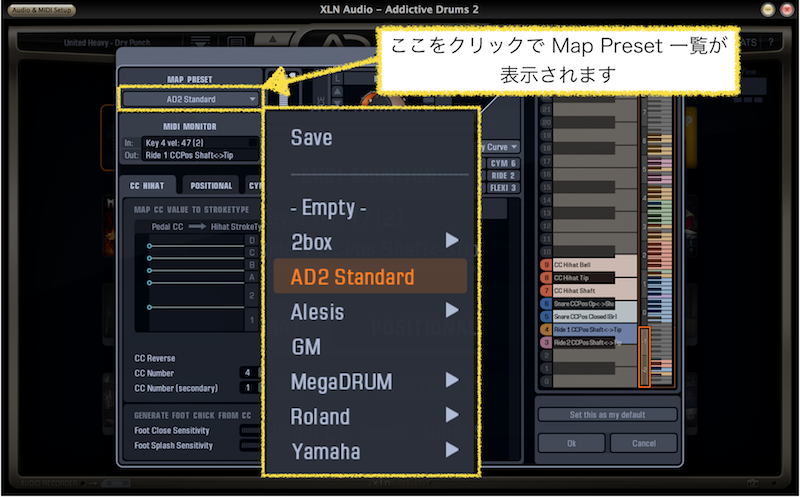Select the FLEXI 3 kitpiece button
This screenshot has height=497, width=800.
tap(503, 188)
